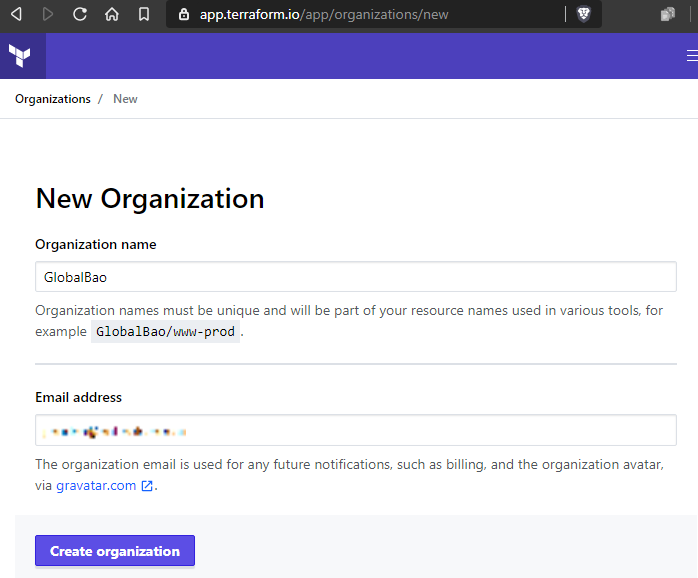Viewport: 698px width, 578px height.
Task: Open the gravatar.com link
Action: [x=96, y=485]
